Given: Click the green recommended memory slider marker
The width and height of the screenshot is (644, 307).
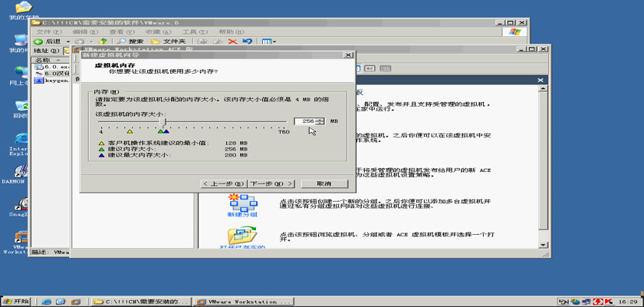Looking at the screenshot, I should coord(160,131).
